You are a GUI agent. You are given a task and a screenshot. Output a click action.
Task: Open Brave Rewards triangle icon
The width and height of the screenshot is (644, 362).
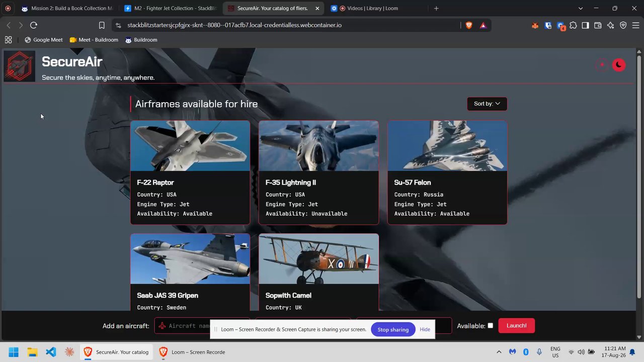pyautogui.click(x=483, y=25)
